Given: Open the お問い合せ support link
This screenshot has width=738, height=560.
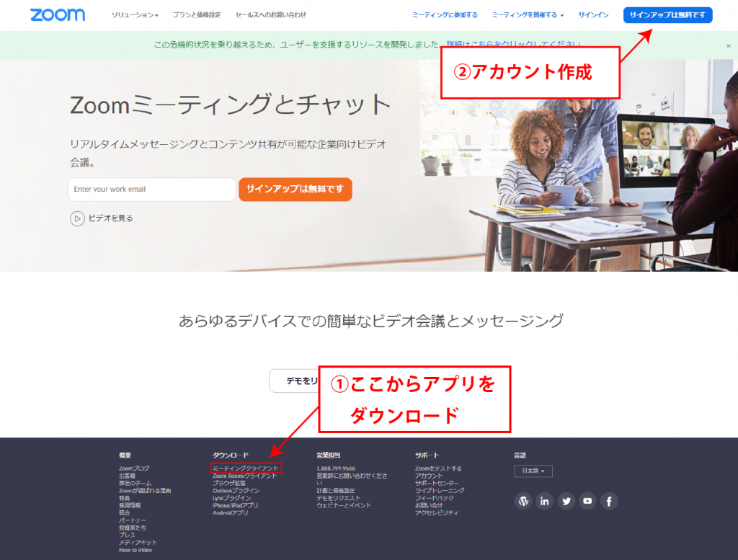Looking at the screenshot, I should coord(428,505).
